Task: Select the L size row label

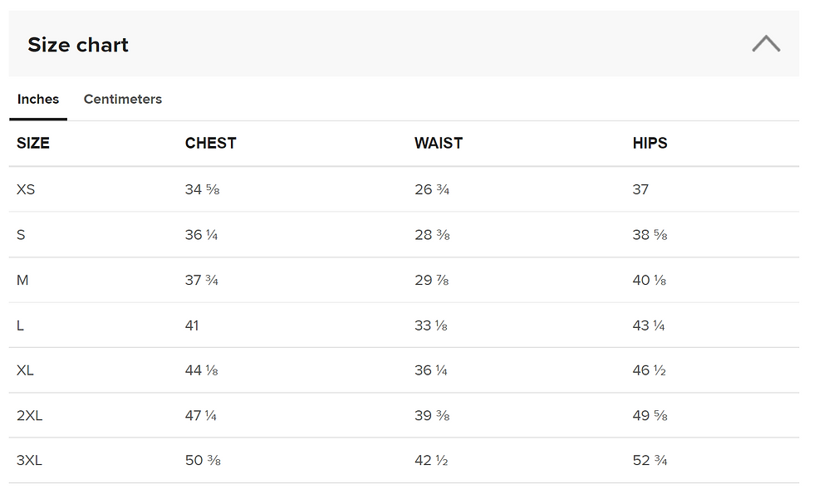Action: tap(20, 325)
